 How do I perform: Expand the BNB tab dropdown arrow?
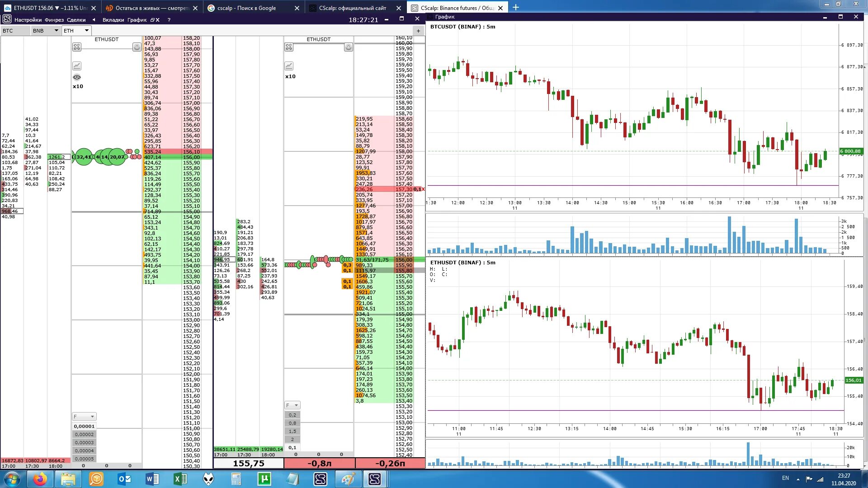point(56,31)
